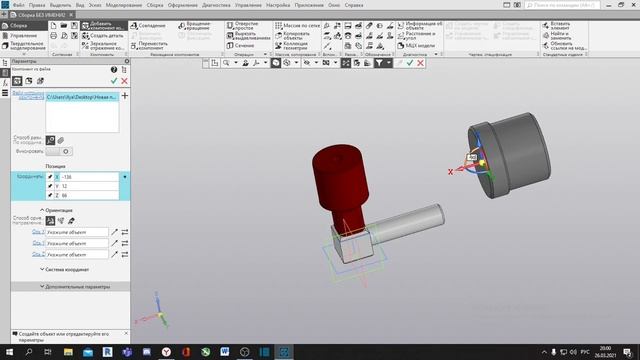Open the Диагностика menu

(x=216, y=5)
